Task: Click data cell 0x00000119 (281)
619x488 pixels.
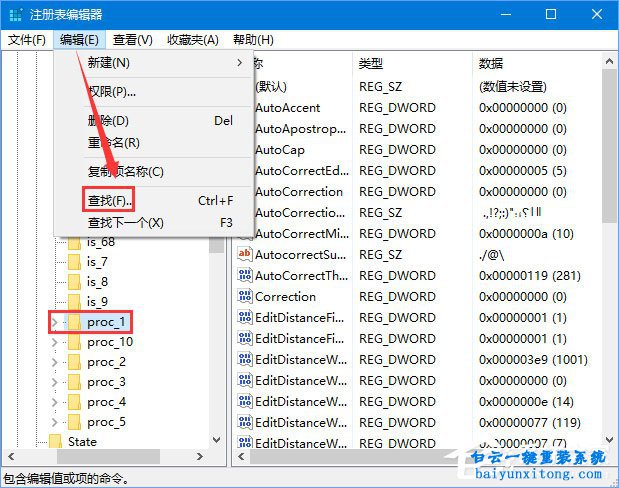Action: pyautogui.click(x=530, y=276)
